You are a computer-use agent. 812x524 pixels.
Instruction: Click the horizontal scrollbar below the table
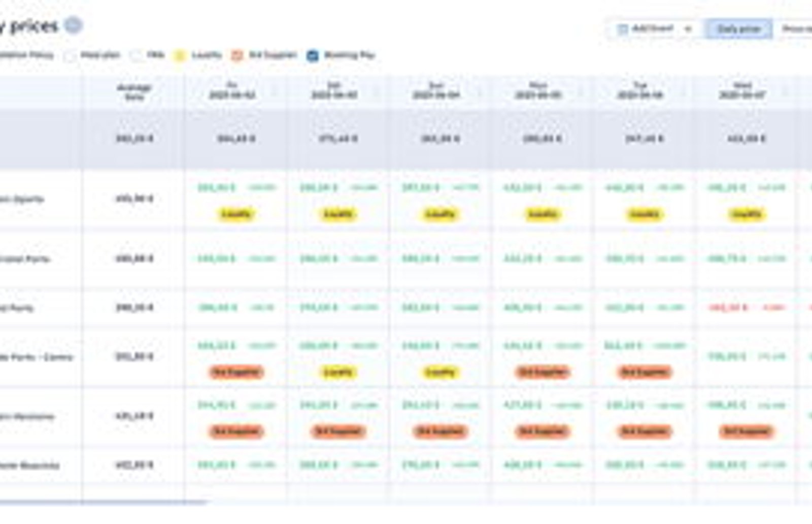(104, 503)
